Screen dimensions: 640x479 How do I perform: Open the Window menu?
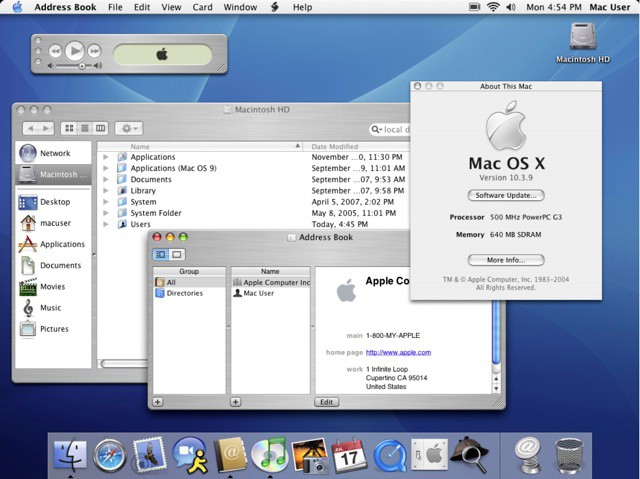240,7
